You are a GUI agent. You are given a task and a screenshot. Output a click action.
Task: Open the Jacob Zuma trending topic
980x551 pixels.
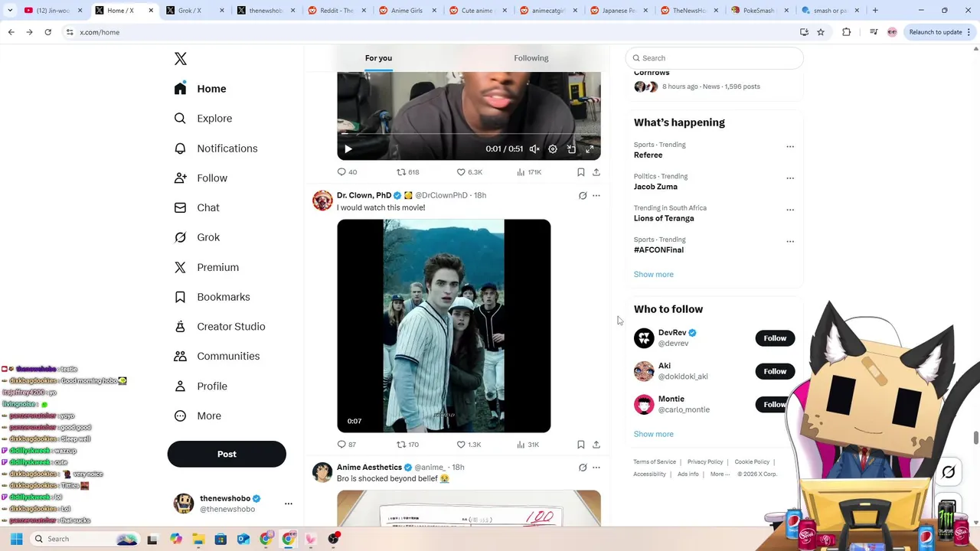[655, 187]
